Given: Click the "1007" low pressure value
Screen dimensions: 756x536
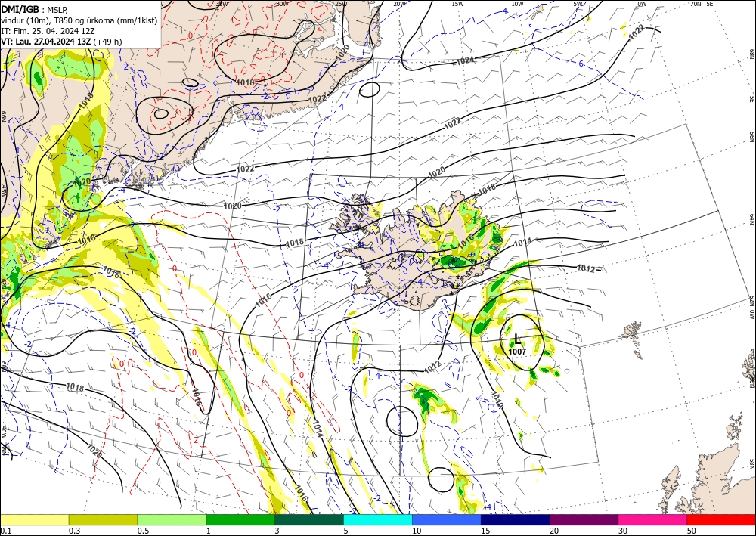Looking at the screenshot, I should tap(517, 352).
